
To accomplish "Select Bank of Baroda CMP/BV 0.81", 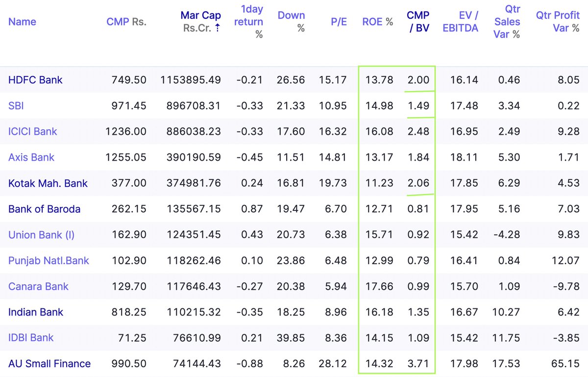I will [x=419, y=209].
